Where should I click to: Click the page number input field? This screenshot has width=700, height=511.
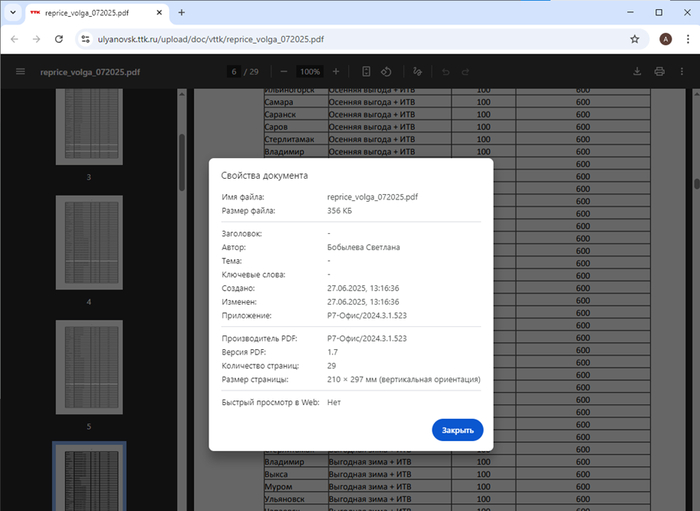tap(234, 72)
